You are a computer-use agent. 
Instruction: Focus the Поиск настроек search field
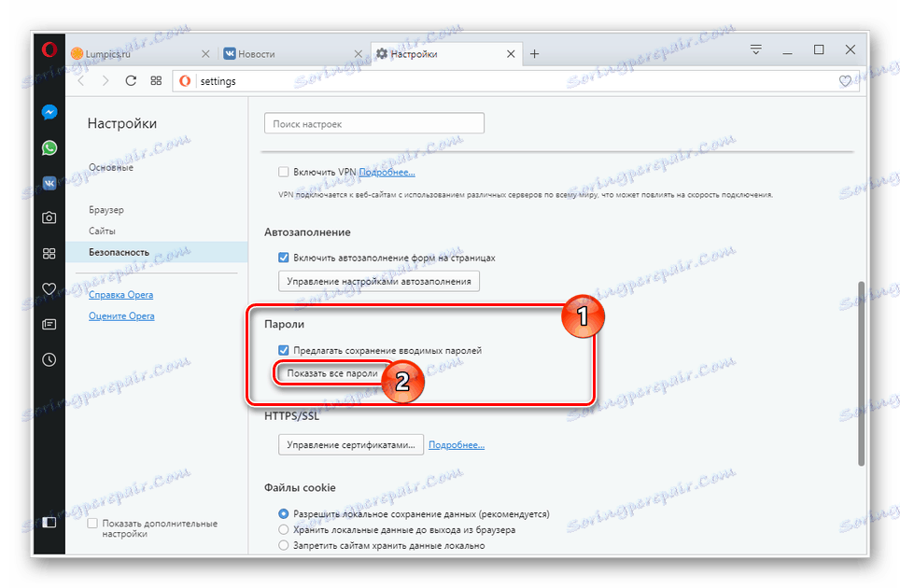pyautogui.click(x=374, y=123)
